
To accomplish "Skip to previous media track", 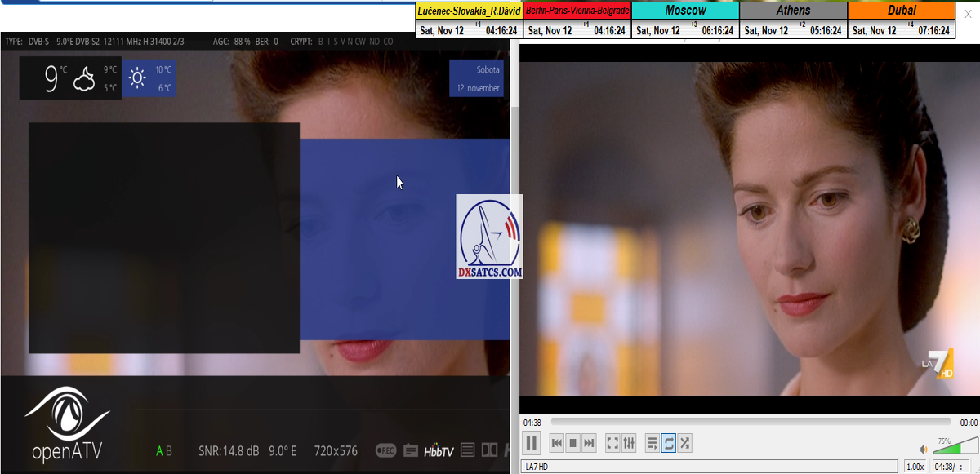I will point(557,443).
